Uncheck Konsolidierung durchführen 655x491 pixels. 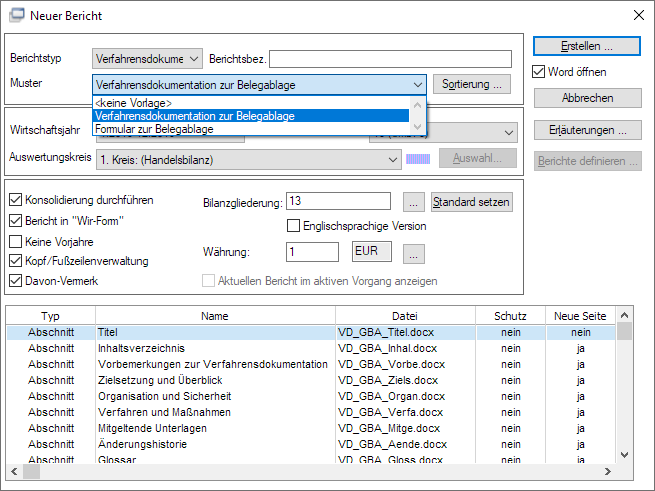tap(15, 200)
